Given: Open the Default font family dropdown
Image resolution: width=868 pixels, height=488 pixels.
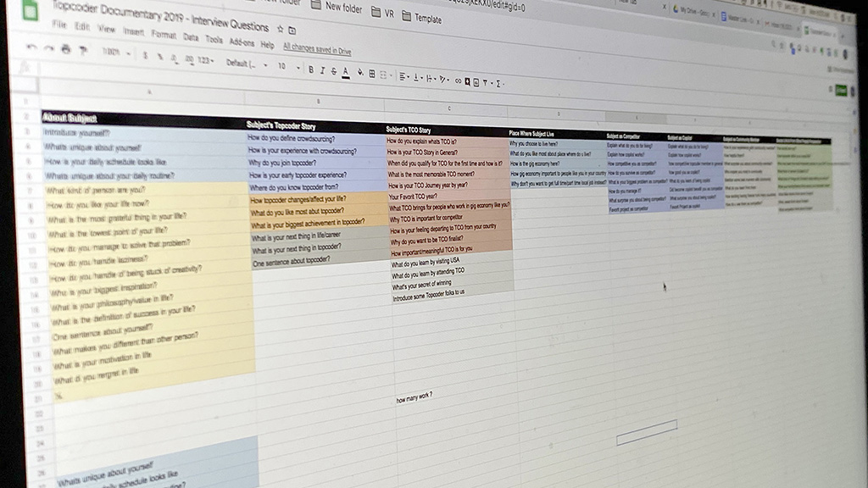Looking at the screenshot, I should point(247,64).
